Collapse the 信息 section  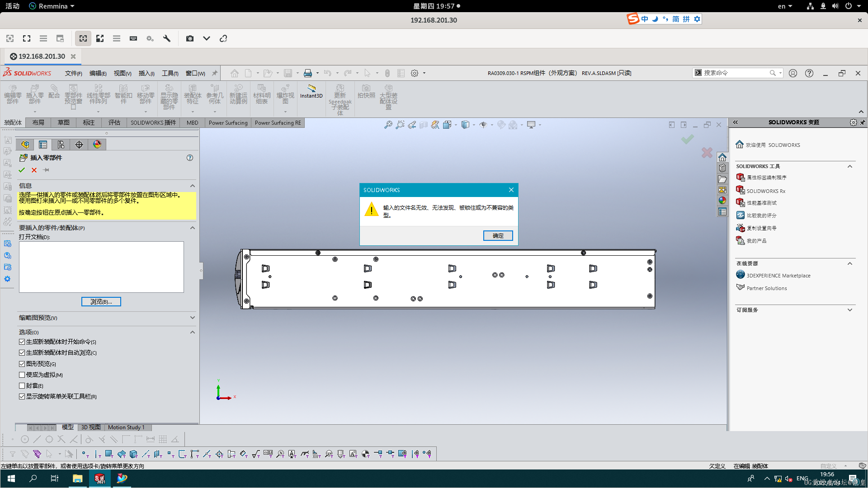pos(193,186)
